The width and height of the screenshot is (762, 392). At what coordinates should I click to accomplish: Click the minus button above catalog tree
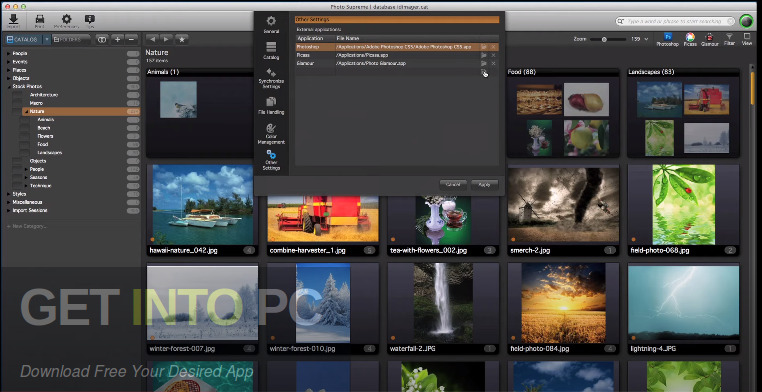(132, 39)
